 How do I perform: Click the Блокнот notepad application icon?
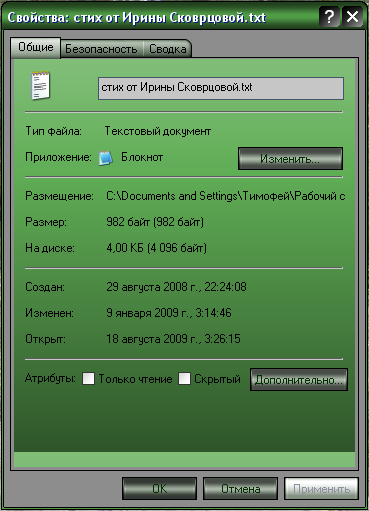tap(106, 158)
